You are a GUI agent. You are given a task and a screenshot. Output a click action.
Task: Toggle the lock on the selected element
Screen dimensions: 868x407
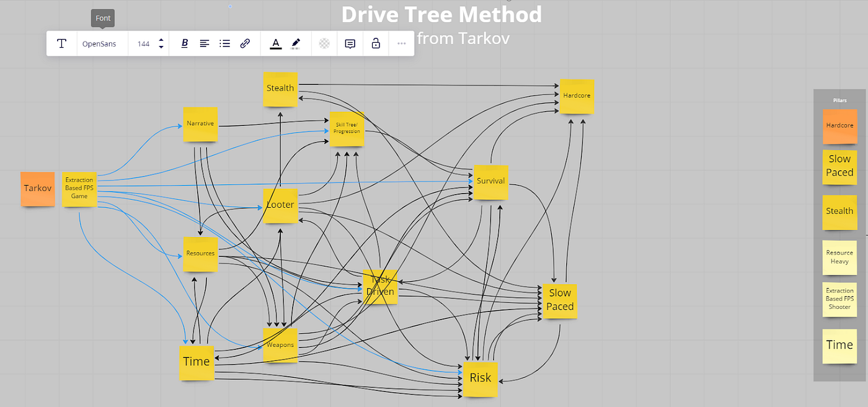point(376,43)
